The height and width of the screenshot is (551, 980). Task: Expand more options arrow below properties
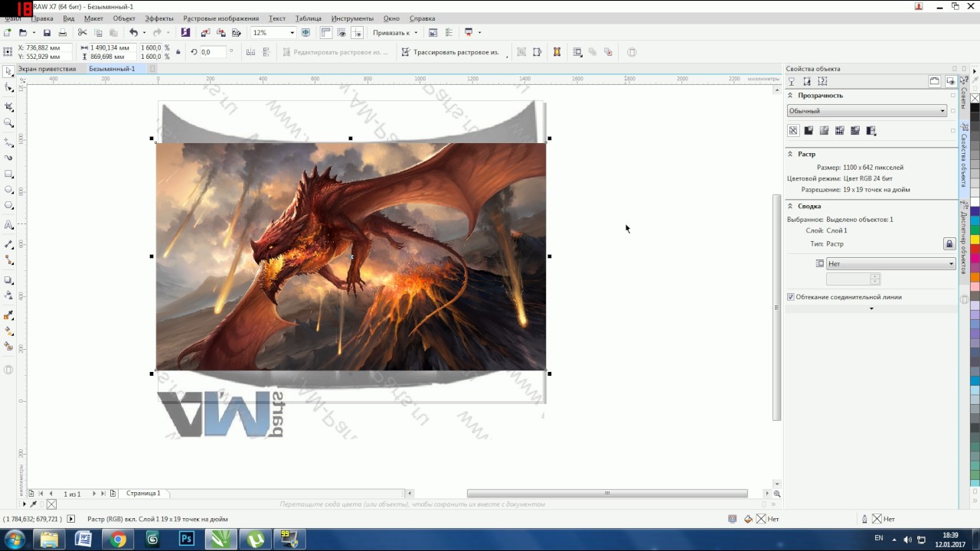click(x=871, y=308)
